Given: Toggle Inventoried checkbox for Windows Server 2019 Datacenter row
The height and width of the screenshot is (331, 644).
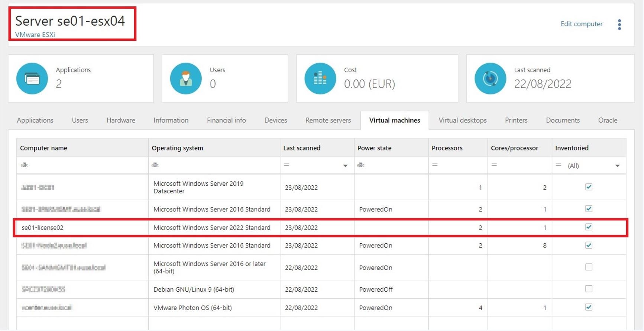Looking at the screenshot, I should (x=589, y=187).
